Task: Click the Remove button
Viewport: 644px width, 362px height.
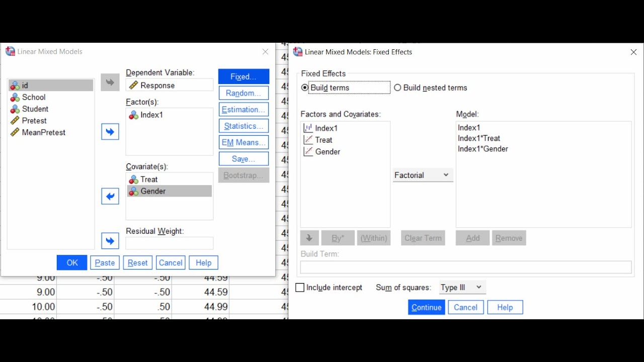Action: point(509,238)
